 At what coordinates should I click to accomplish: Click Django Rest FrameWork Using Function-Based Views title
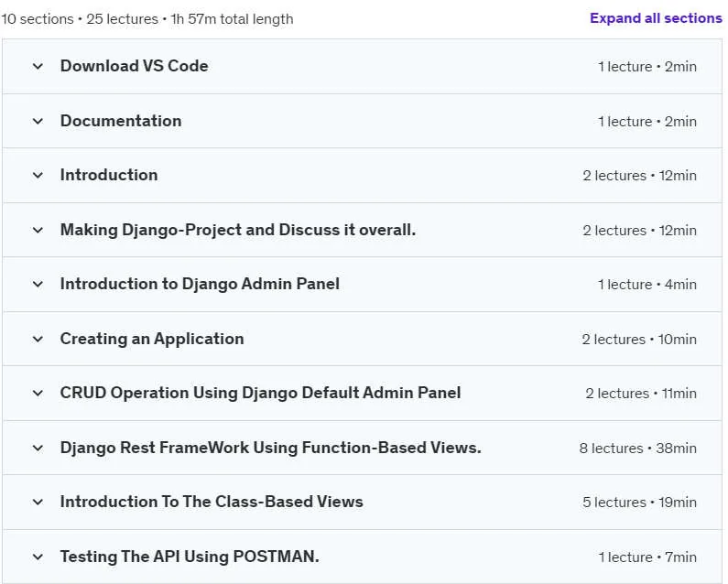(271, 448)
